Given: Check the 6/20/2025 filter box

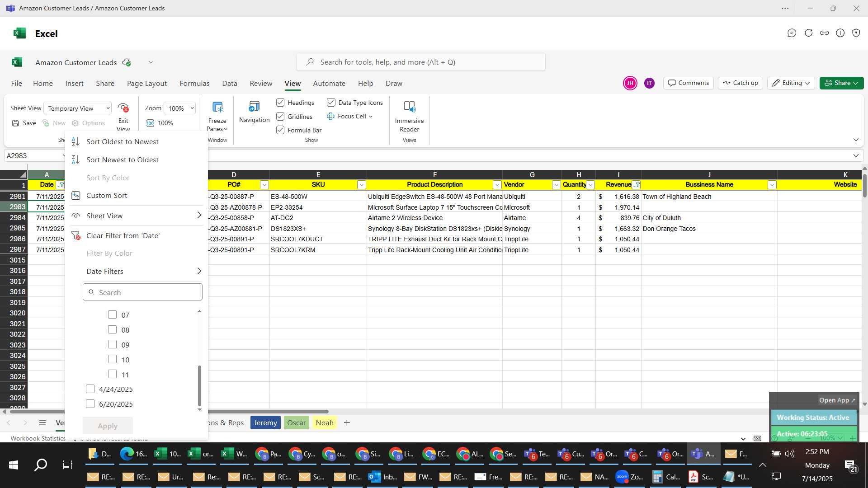Looking at the screenshot, I should [90, 404].
